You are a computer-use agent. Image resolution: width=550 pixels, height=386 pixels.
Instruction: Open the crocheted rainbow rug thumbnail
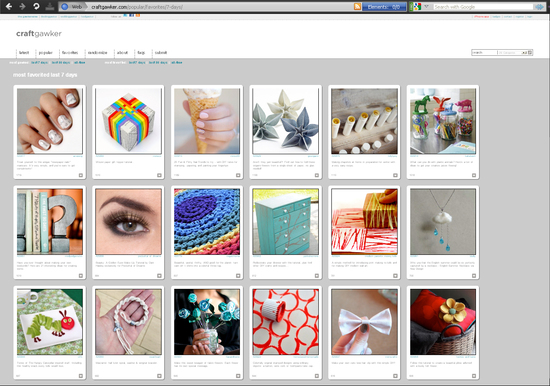(207, 221)
